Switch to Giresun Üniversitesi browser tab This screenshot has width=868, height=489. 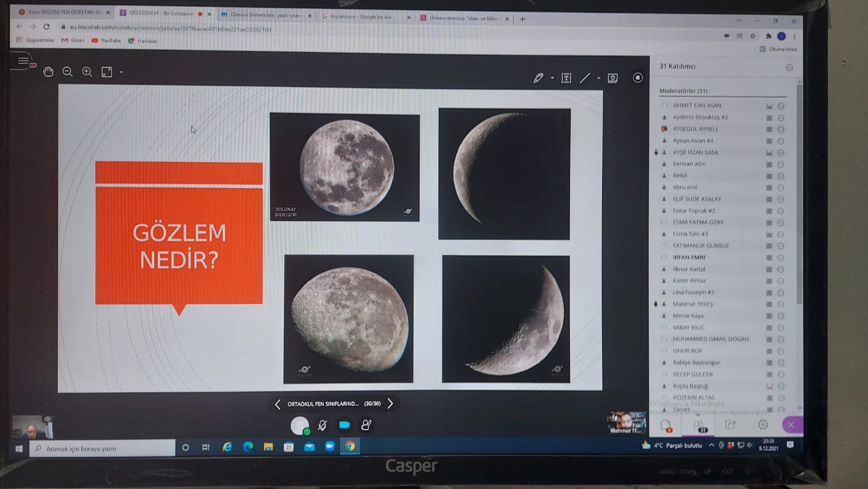click(x=265, y=15)
